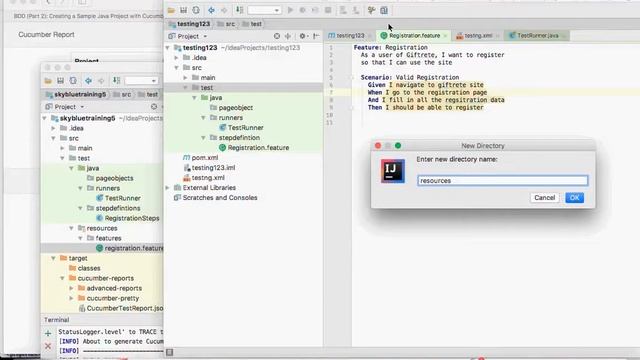Screen dimensions: 640x360
Task: Collapse the src folder in testing123 tree
Action: pyautogui.click(x=176, y=68)
